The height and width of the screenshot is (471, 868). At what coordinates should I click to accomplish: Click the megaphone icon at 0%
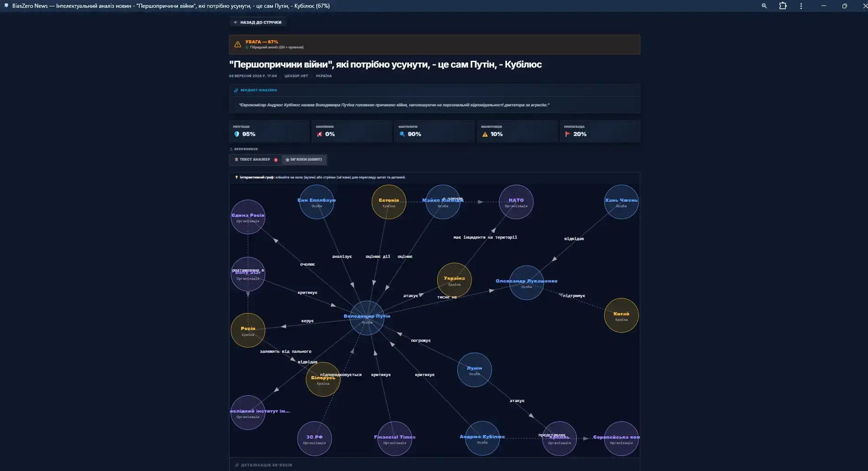(x=319, y=134)
